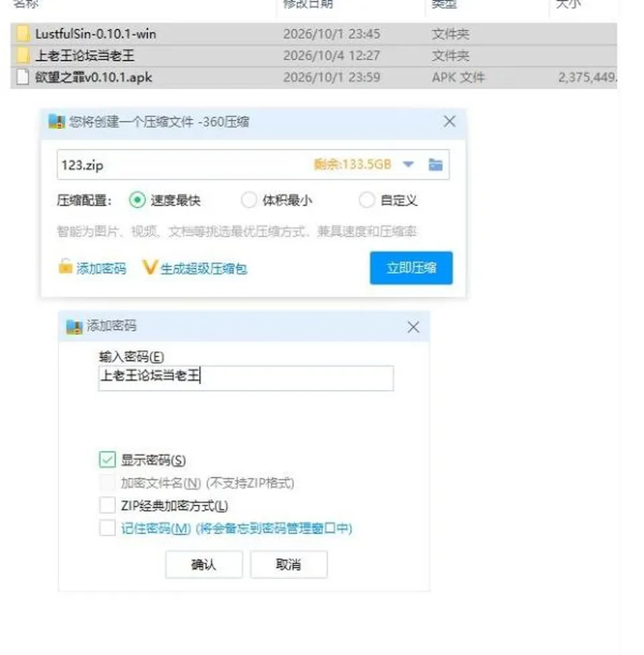
Task: Choose 自定义 compression configuration
Action: tap(367, 200)
